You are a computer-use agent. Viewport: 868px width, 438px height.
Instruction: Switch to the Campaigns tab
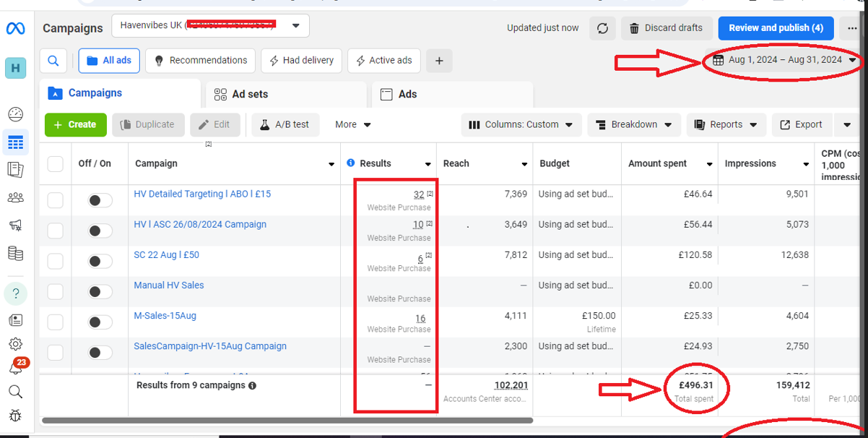click(120, 93)
